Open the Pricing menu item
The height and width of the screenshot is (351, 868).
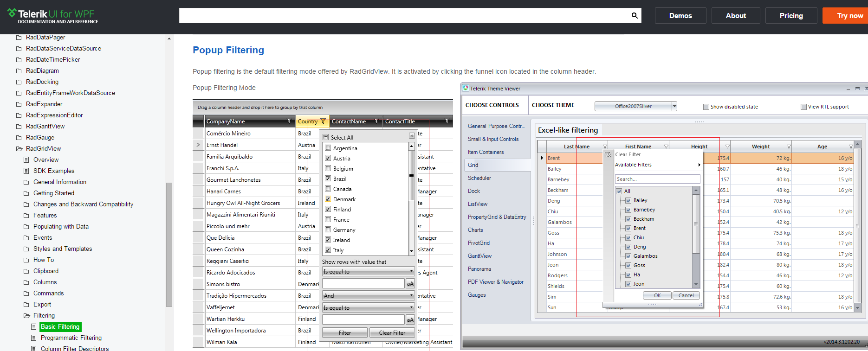click(791, 16)
